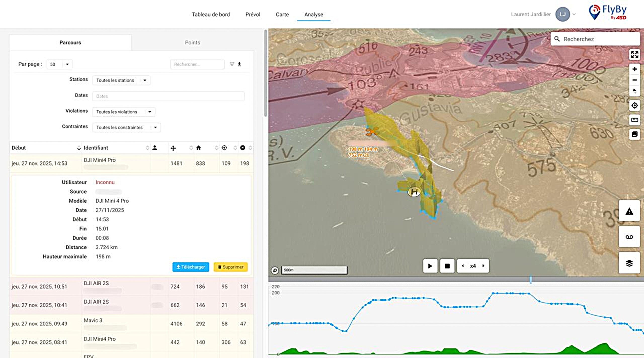Click the Télécharger button

pos(191,267)
